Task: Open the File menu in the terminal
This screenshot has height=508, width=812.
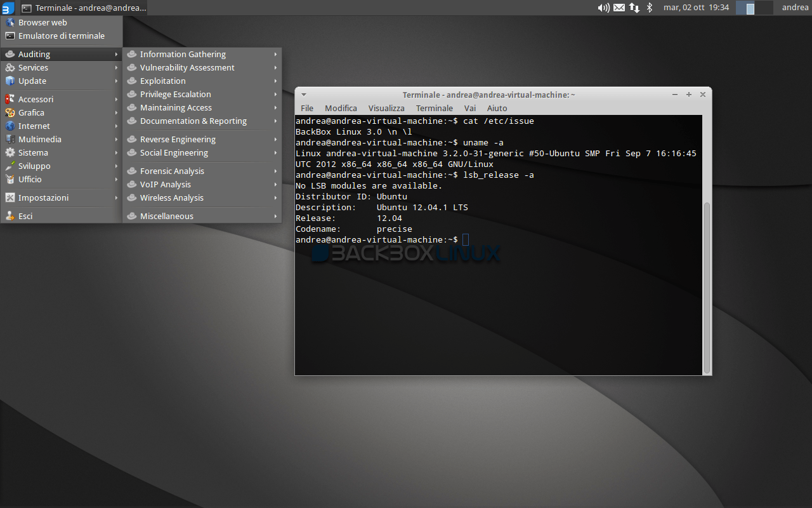Action: [x=307, y=108]
